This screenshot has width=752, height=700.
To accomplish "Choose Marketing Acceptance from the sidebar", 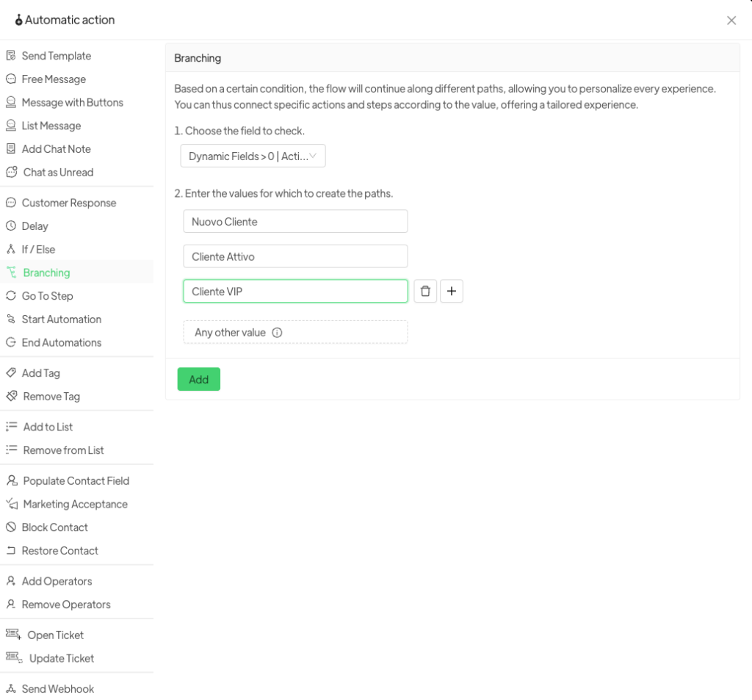I will (75, 505).
